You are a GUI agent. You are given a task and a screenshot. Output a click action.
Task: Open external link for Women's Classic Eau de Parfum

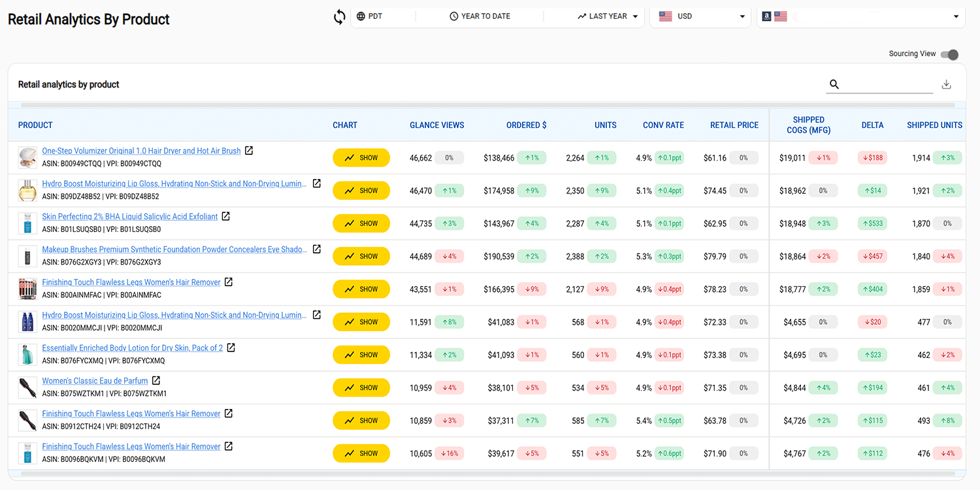(x=156, y=380)
